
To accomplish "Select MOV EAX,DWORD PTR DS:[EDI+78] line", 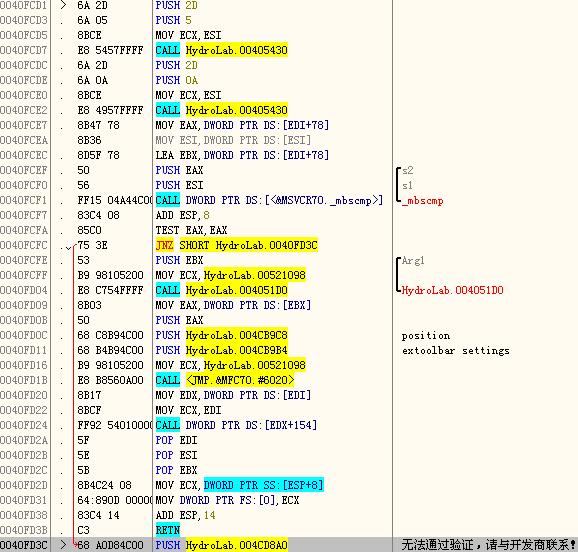I will (x=242, y=125).
